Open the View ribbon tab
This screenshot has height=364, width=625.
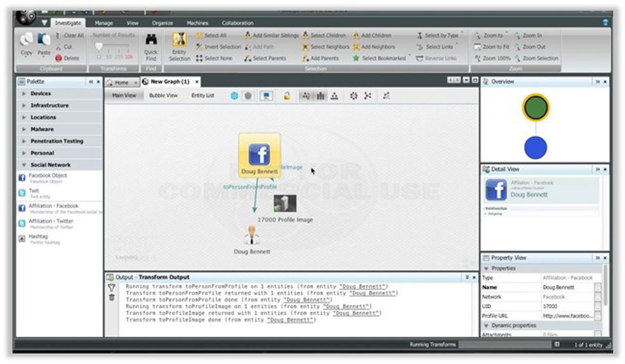[133, 23]
